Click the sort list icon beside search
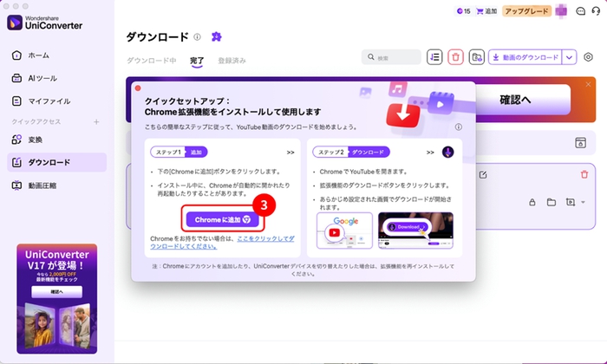This screenshot has width=607, height=364. coord(435,57)
